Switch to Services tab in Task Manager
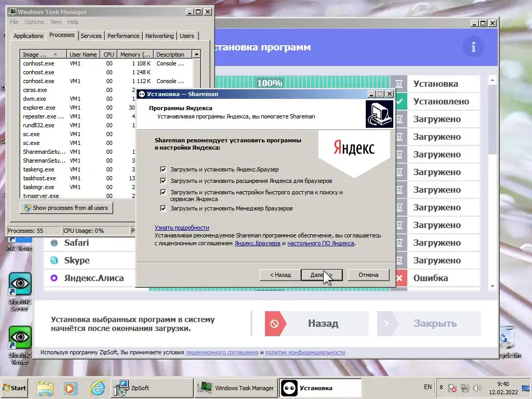Viewport: 532px width, 399px height. 91,36
